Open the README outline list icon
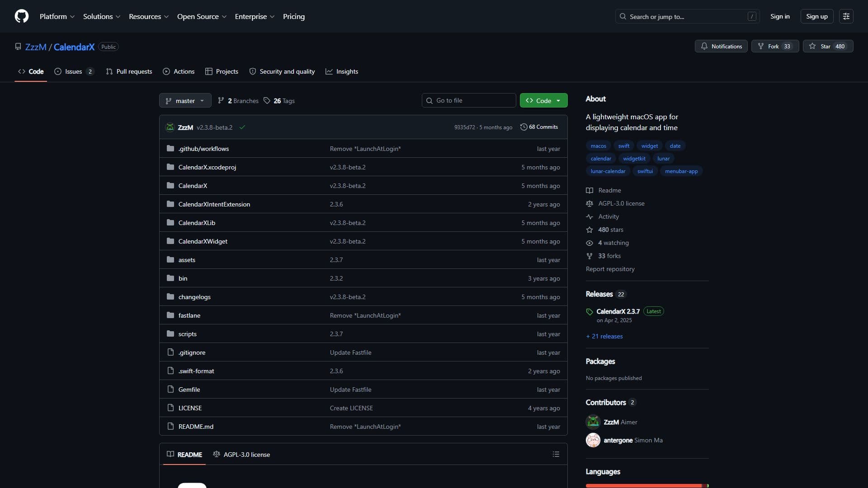 pos(556,454)
